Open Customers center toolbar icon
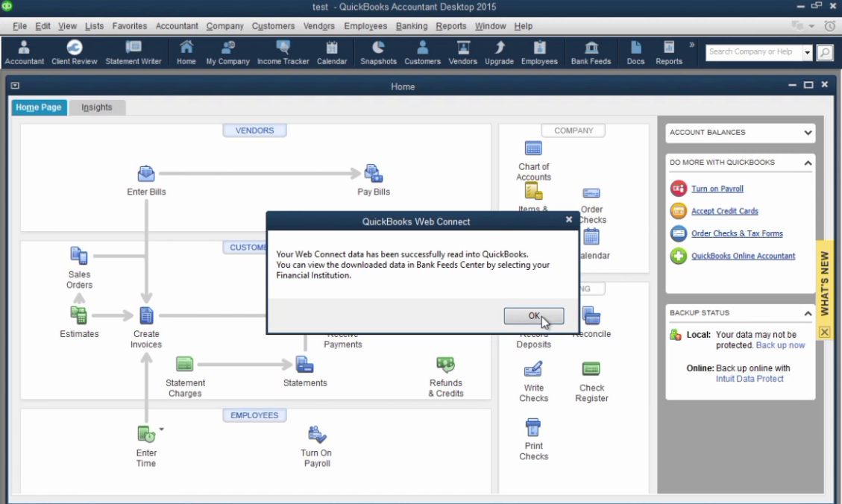842x504 pixels. [422, 53]
